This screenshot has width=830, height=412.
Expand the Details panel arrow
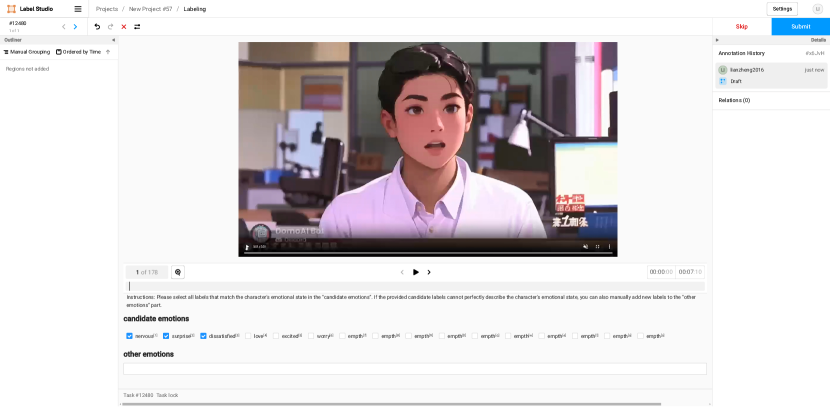click(717, 40)
